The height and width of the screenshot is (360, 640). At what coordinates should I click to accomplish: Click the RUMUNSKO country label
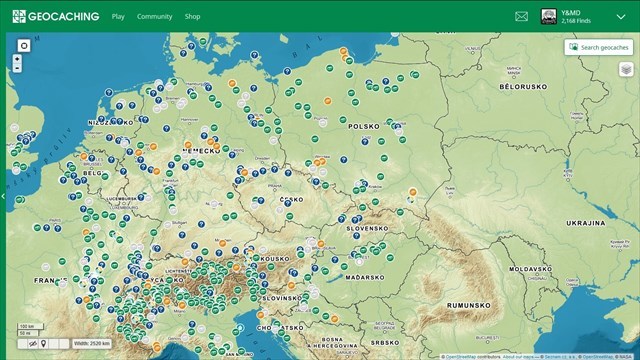(469, 305)
